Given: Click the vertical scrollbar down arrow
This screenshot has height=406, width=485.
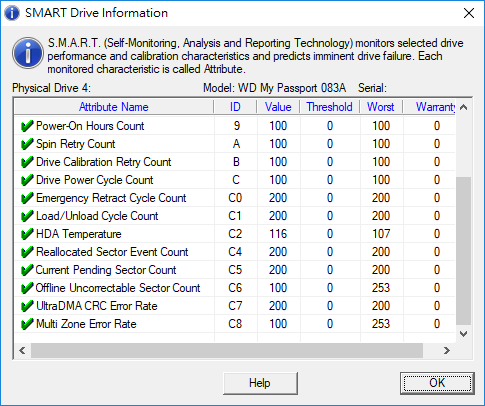Looking at the screenshot, I should point(463,334).
